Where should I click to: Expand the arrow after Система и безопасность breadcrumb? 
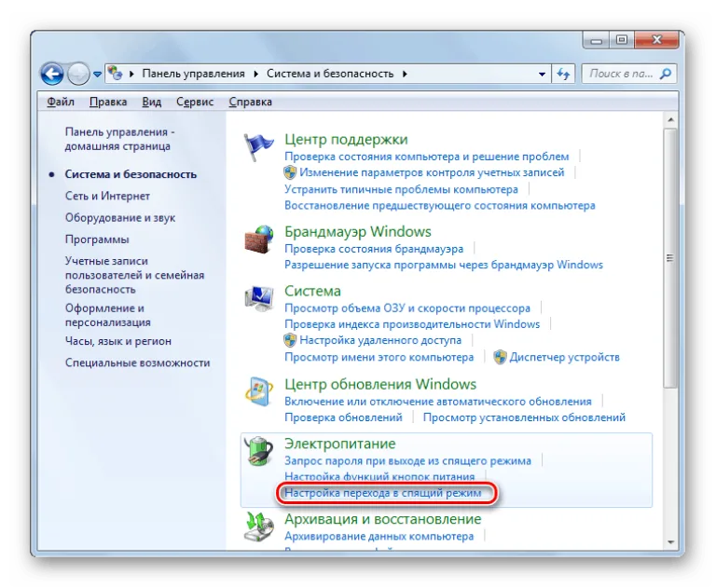(405, 74)
